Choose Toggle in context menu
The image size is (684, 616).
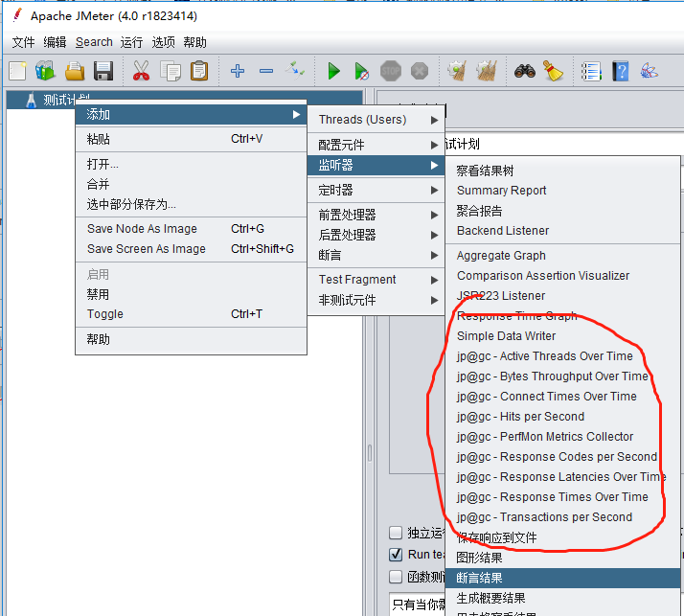(x=191, y=314)
